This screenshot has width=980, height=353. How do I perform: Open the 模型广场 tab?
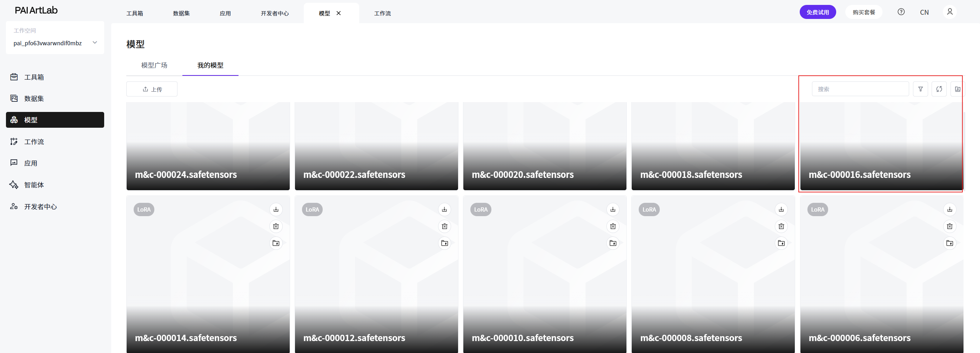point(154,65)
